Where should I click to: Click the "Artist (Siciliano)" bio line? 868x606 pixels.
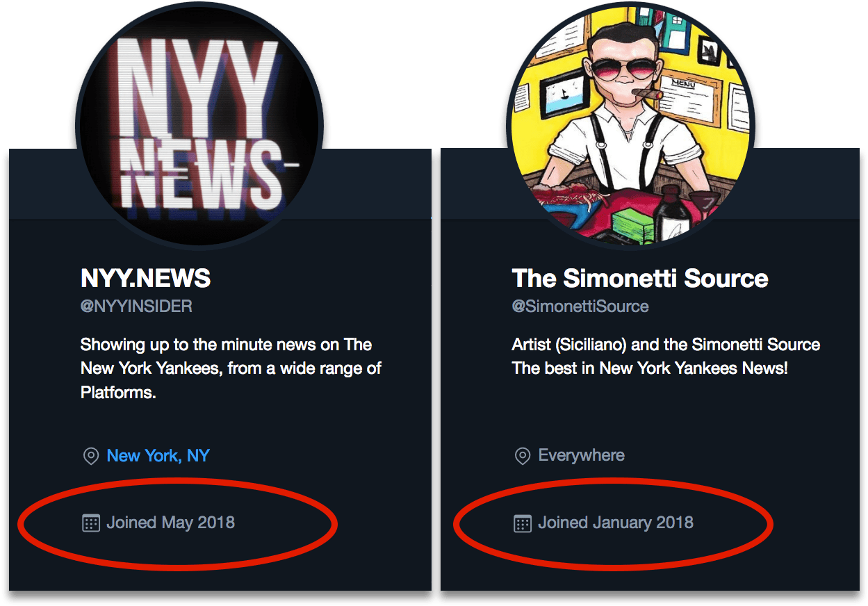click(666, 345)
